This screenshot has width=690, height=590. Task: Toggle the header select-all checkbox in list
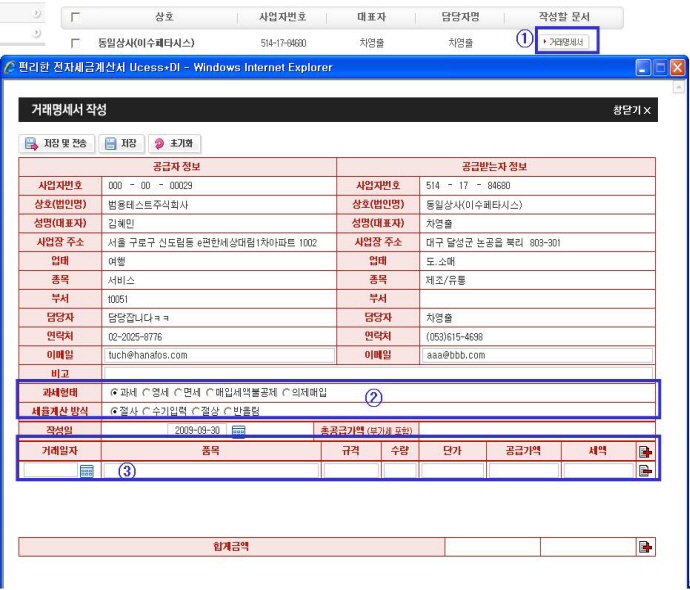pyautogui.click(x=75, y=17)
